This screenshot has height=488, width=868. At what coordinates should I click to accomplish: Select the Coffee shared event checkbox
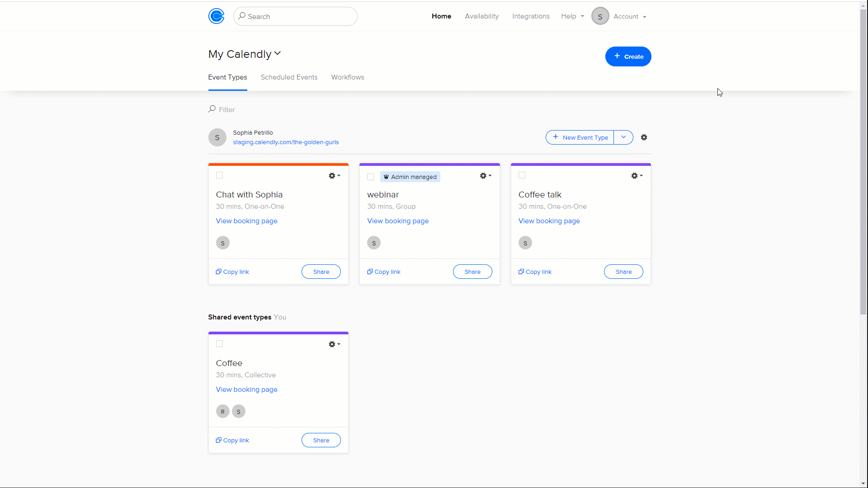click(x=219, y=344)
